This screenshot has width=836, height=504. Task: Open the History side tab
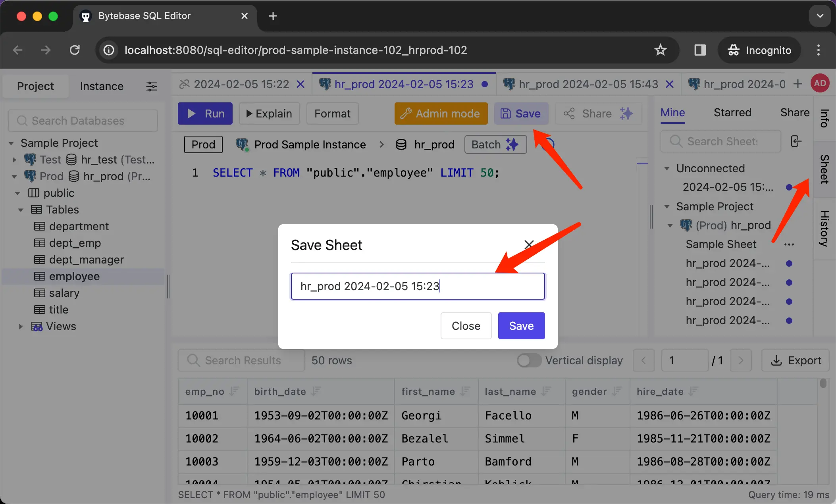(x=824, y=228)
